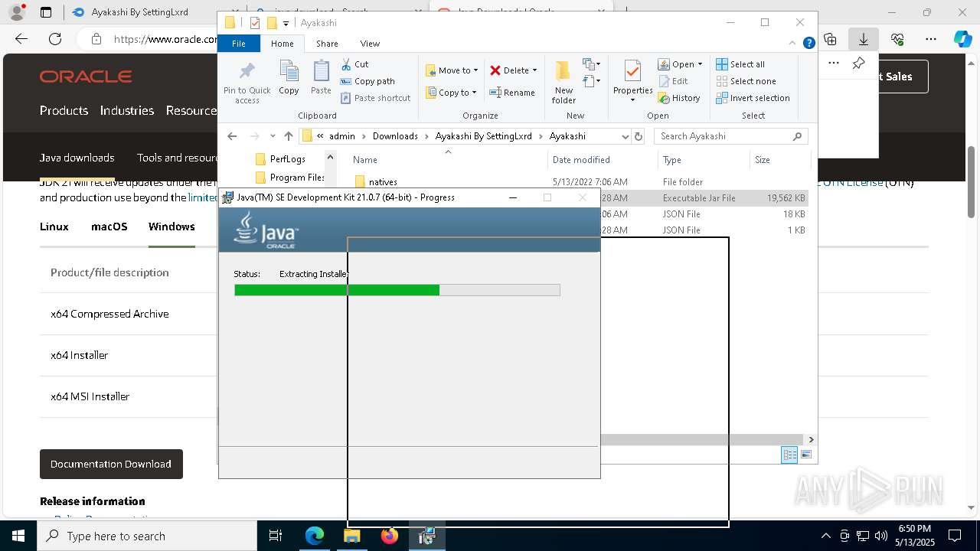Switch to Large icons view in Explorer
Viewport: 980px width, 551px height.
[805, 455]
